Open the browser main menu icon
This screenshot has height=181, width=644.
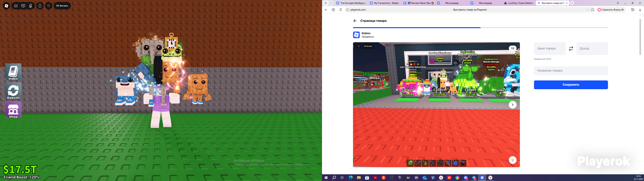pyautogui.click(x=618, y=3)
